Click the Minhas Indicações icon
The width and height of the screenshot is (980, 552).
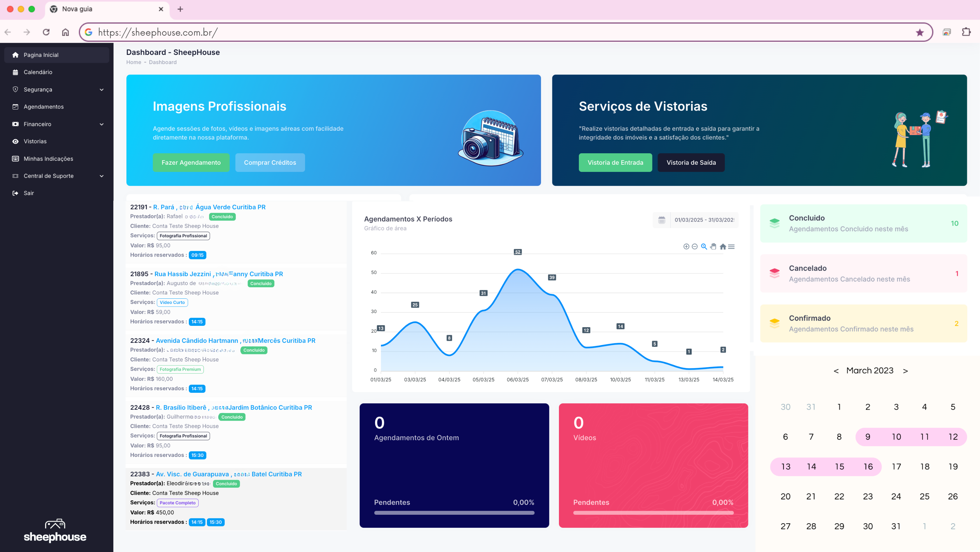(15, 159)
